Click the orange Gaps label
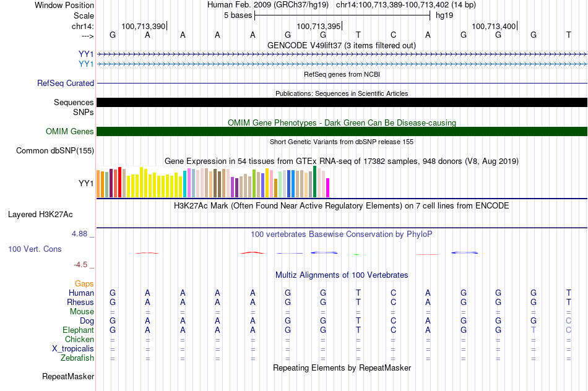 pyautogui.click(x=84, y=284)
